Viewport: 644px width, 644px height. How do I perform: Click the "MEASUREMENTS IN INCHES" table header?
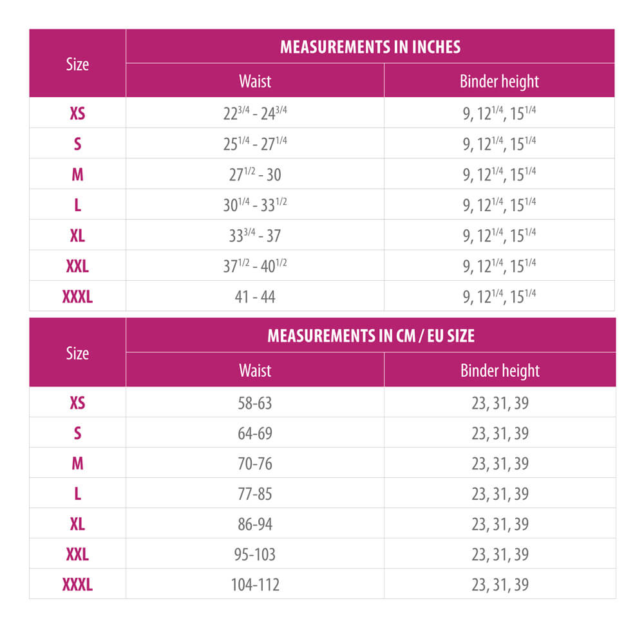370,46
